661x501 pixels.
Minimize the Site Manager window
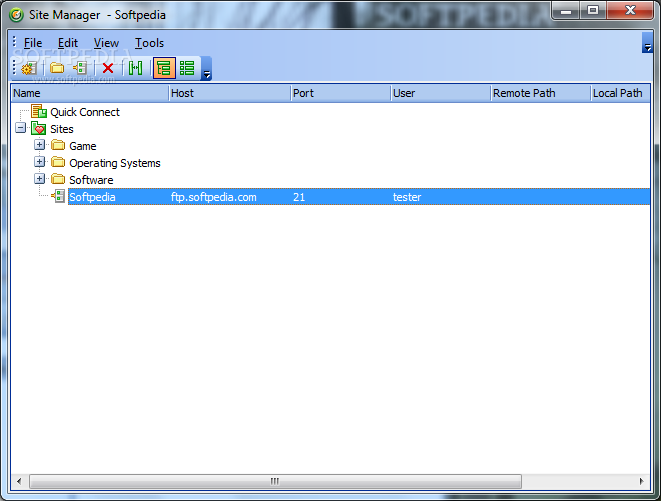tap(566, 11)
